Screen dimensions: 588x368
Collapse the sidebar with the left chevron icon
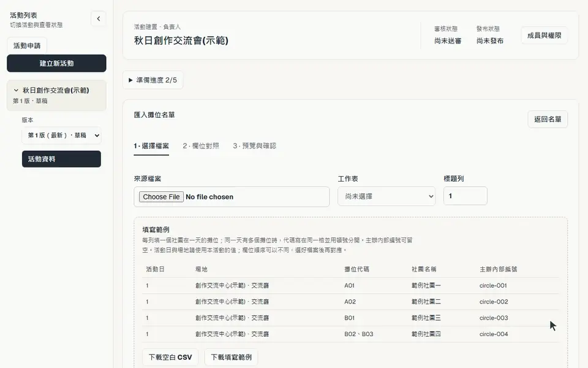coord(98,18)
